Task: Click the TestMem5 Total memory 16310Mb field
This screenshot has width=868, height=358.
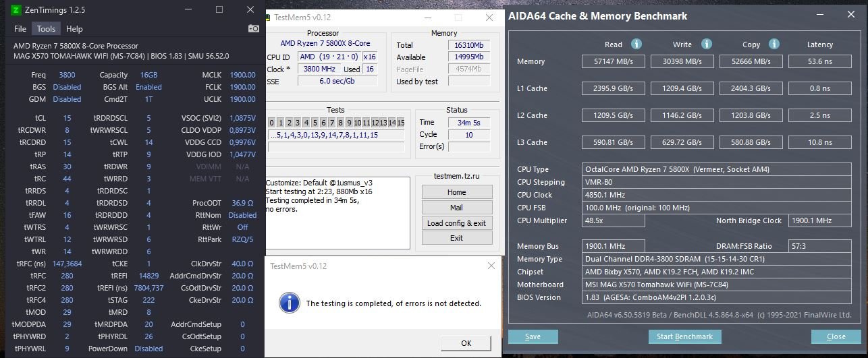Action: point(469,45)
